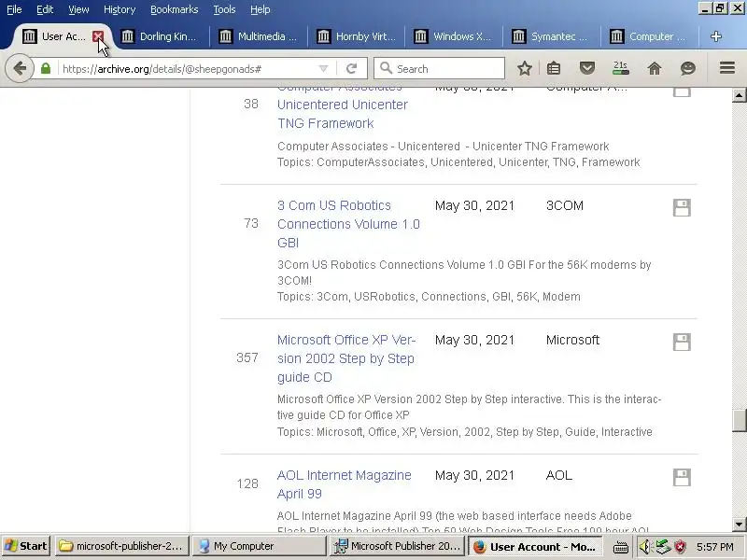Screen dimensions: 747x560
Task: Click floppy disk icon for Microsoft item
Action: [682, 342]
